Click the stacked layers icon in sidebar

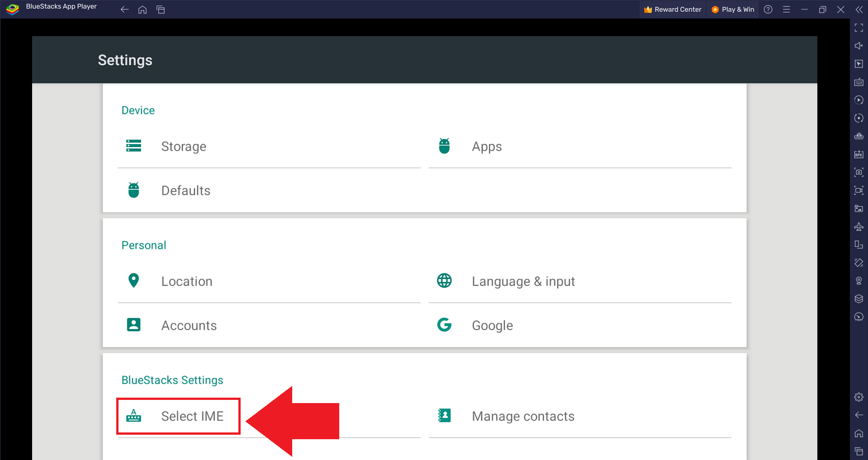click(x=859, y=299)
